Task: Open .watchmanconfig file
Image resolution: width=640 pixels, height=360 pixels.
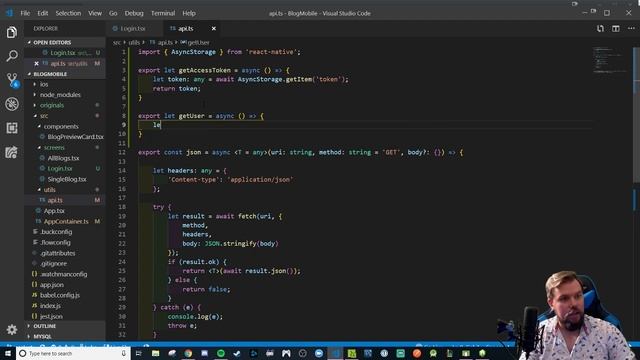Action: 63,274
